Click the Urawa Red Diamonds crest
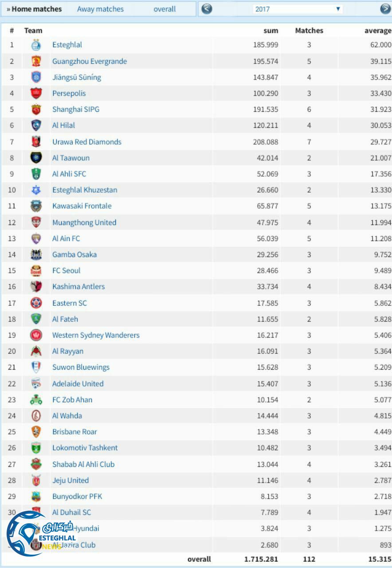This screenshot has height=568, width=392. point(36,142)
